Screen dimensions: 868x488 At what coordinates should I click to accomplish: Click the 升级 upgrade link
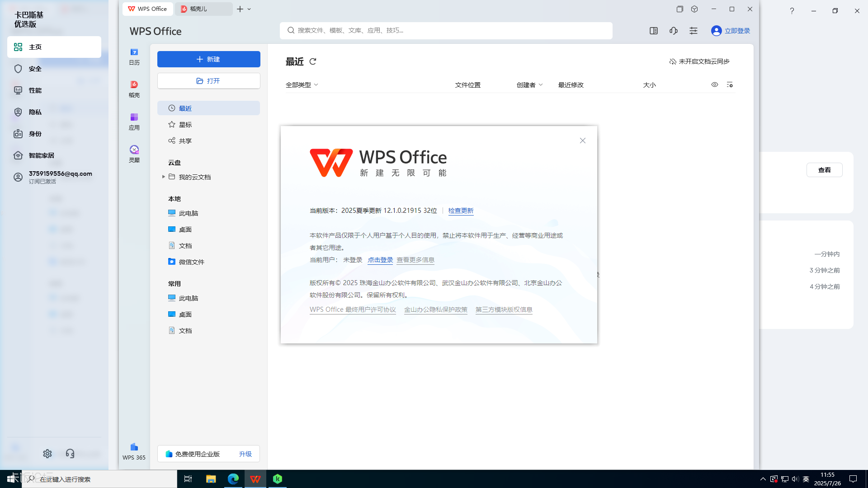[x=245, y=454]
